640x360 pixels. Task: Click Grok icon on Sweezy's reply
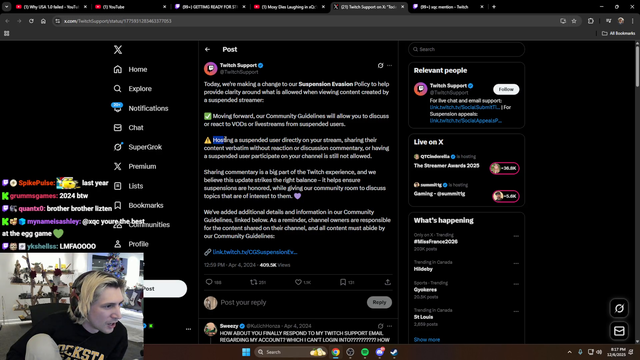(x=380, y=326)
